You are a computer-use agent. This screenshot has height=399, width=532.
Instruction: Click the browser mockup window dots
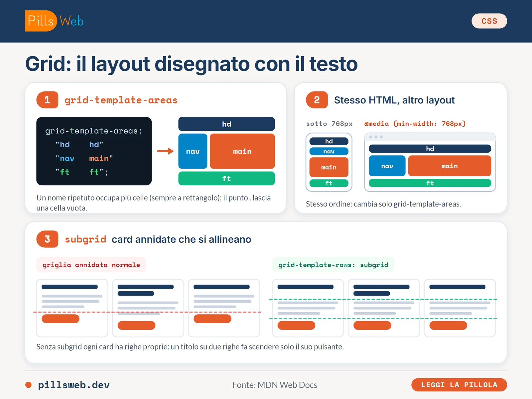pyautogui.click(x=376, y=137)
